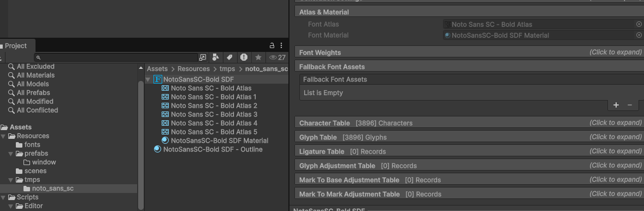The width and height of the screenshot is (644, 211).
Task: Select the NotoSansSC-Bold SDF font asset icon
Action: pos(158,79)
